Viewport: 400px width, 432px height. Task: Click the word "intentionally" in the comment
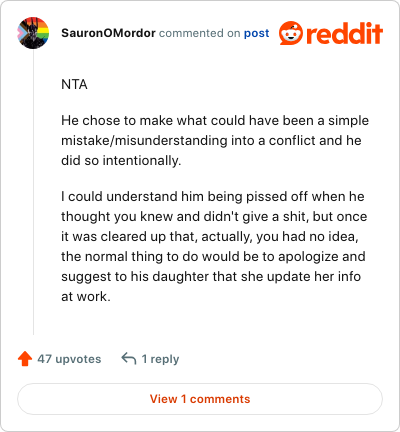(x=140, y=161)
